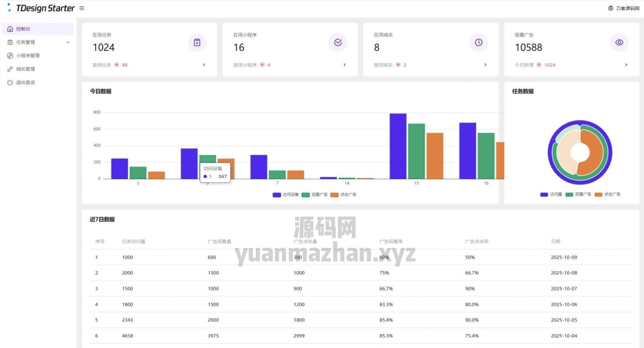Expand the 任务管理 submenu chevron

pyautogui.click(x=67, y=42)
